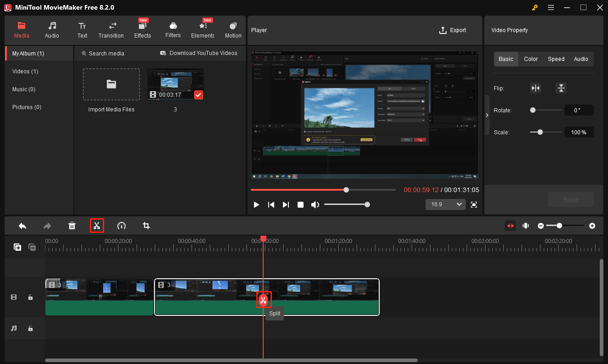This screenshot has width=608, height=364.
Task: Click the player progress slider handle
Action: (x=346, y=190)
